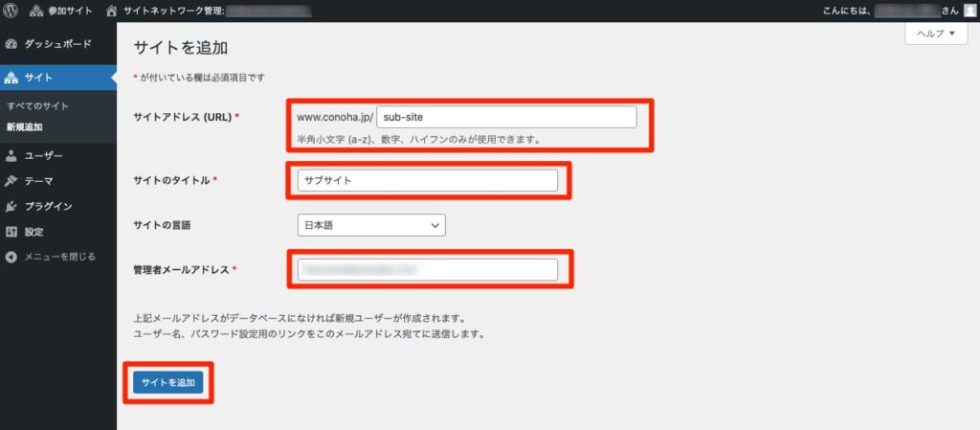Focus the サイトのタイトル text field
This screenshot has height=430, width=980.
[427, 180]
